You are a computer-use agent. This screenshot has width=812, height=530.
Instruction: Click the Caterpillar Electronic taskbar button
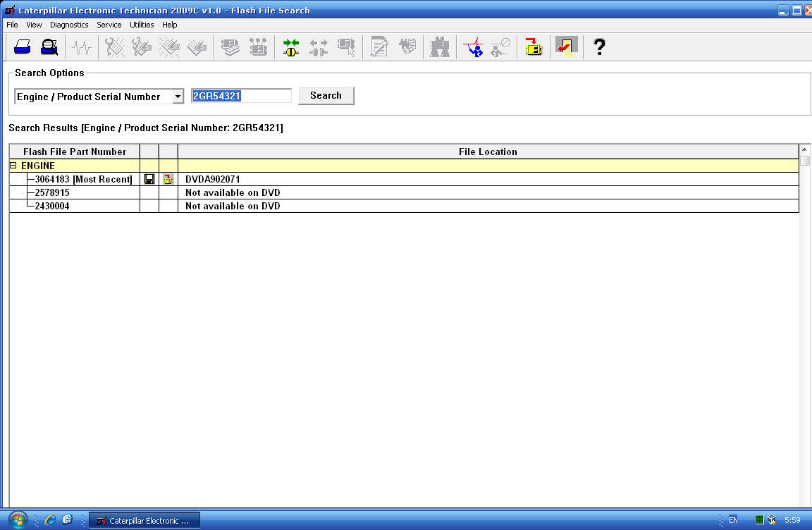tap(144, 520)
